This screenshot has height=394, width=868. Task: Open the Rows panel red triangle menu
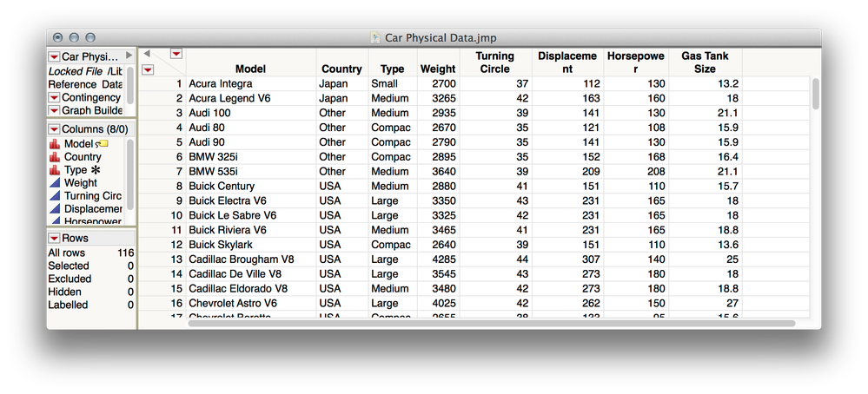[54, 238]
